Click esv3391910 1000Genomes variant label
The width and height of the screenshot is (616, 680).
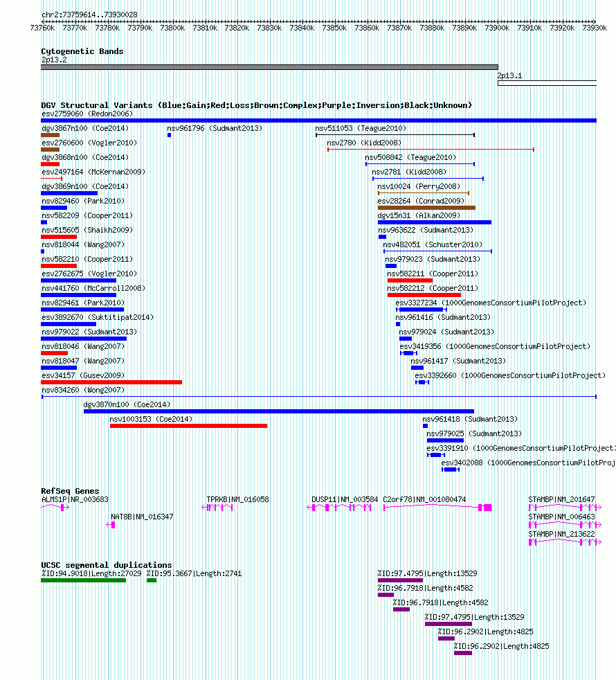point(520,448)
